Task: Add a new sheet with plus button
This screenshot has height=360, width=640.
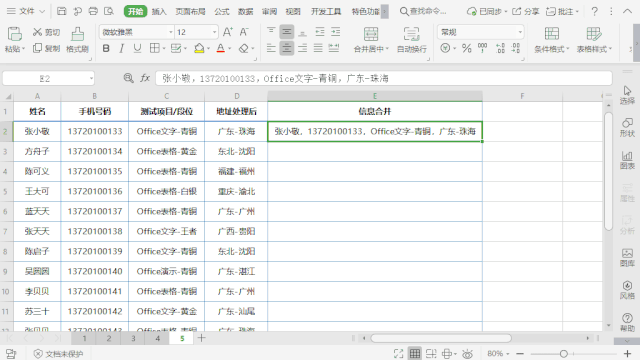Action: tap(201, 338)
